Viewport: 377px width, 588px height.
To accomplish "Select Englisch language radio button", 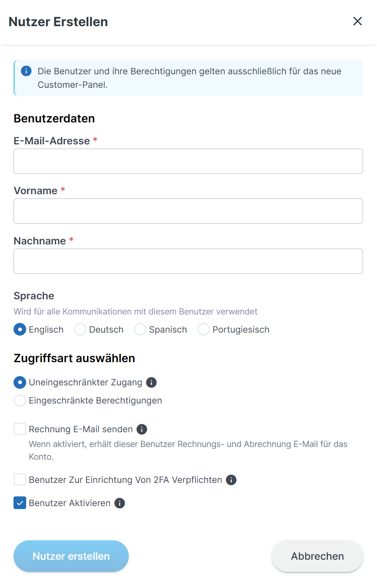I will pos(20,329).
